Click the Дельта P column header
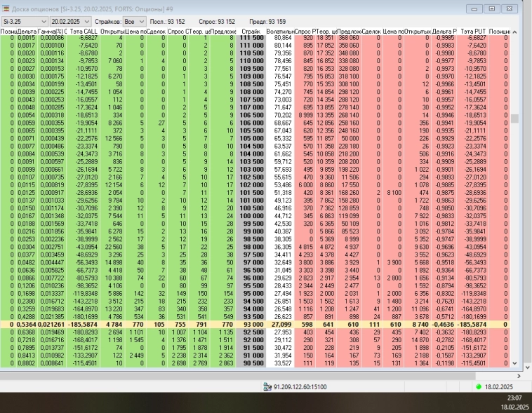 (x=444, y=32)
